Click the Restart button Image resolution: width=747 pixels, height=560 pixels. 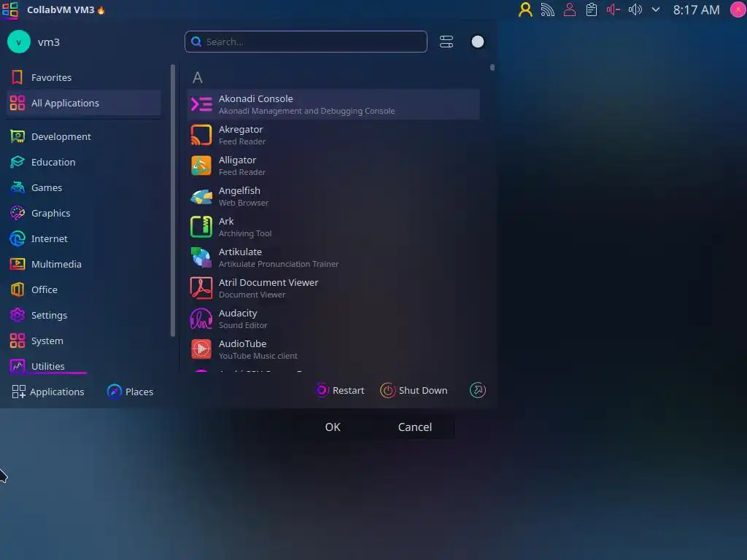tap(340, 391)
